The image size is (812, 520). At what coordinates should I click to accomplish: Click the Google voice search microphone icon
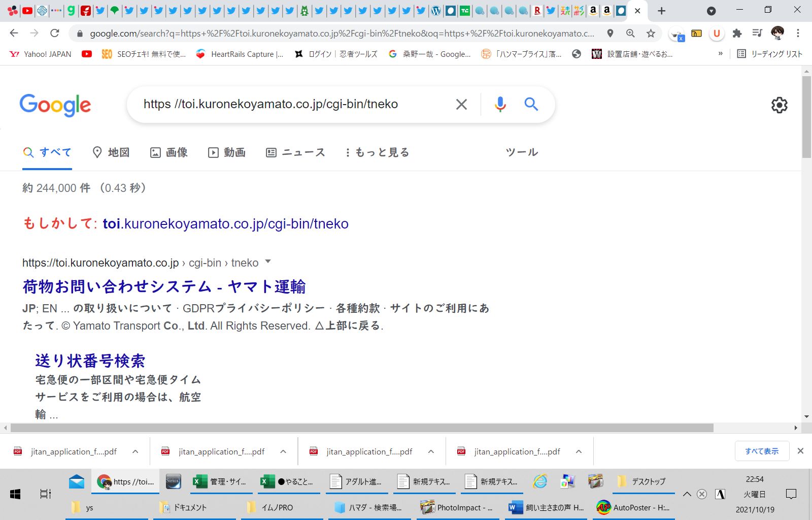point(500,104)
